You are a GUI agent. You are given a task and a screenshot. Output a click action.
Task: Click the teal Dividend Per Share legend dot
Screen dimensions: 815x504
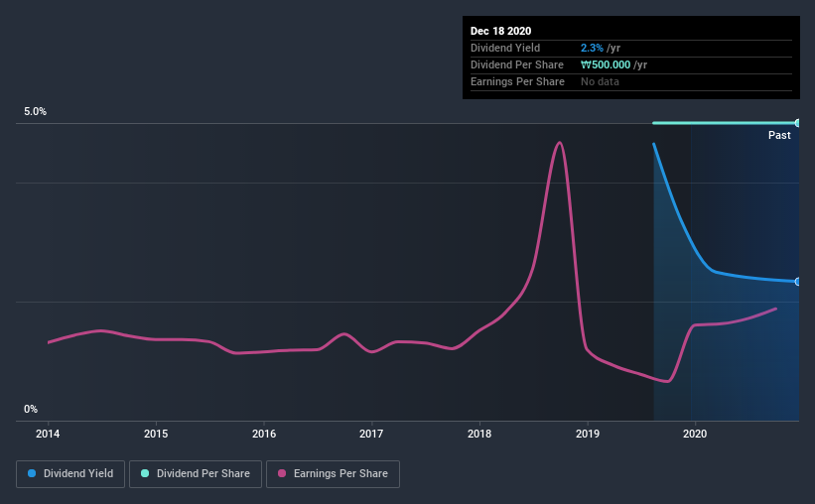coord(145,473)
